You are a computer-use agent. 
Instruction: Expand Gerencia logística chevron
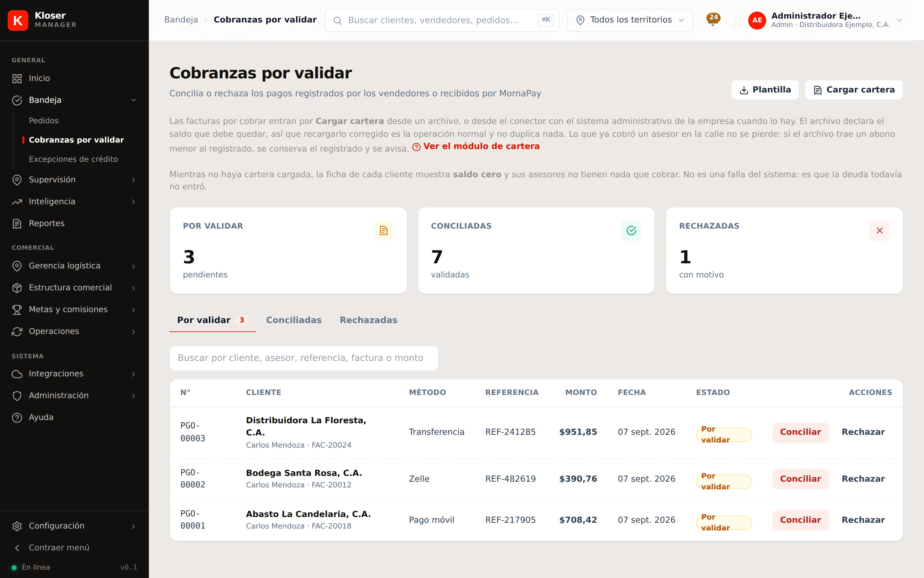click(x=133, y=267)
